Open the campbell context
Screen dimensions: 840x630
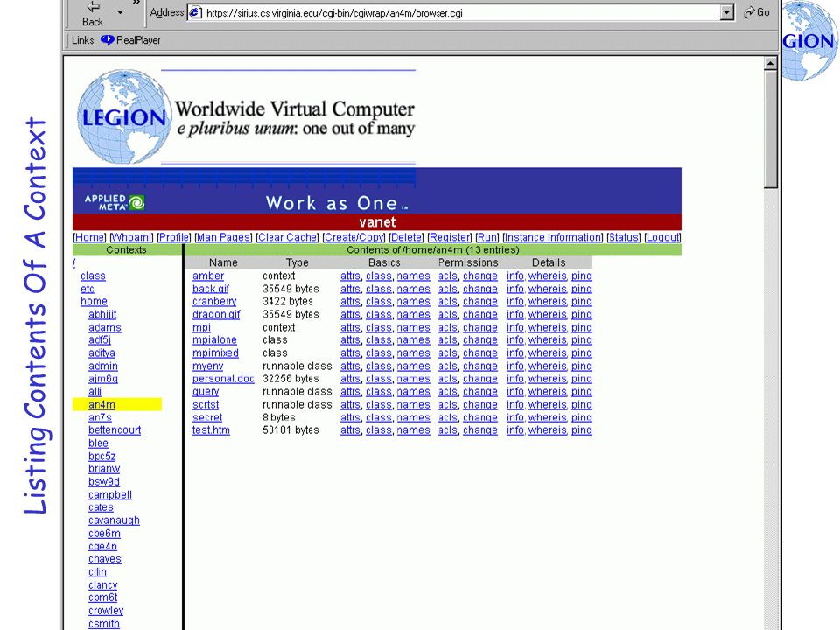click(110, 495)
